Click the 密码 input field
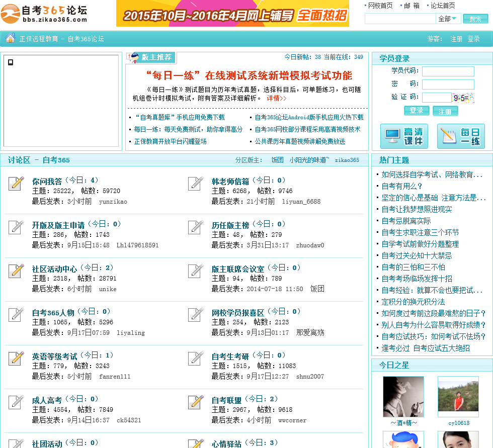The height and width of the screenshot is (448, 493). [448, 84]
